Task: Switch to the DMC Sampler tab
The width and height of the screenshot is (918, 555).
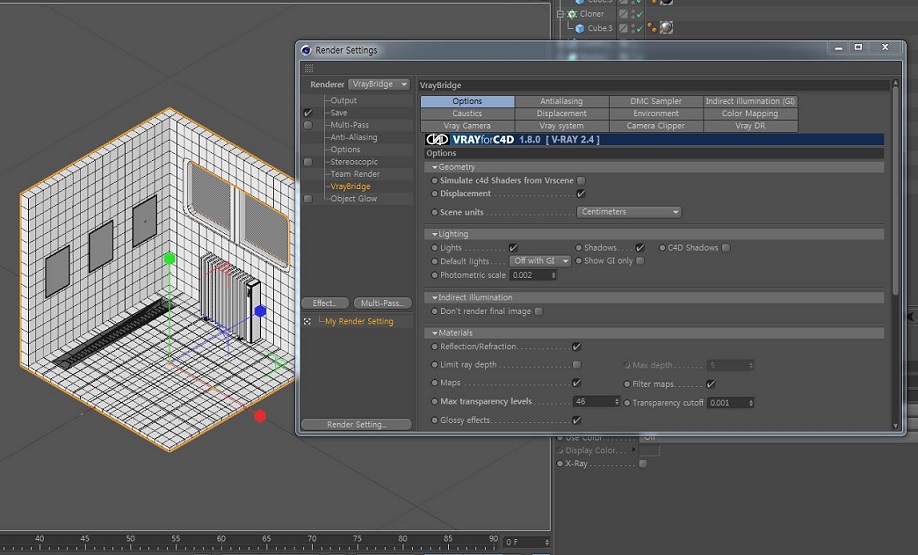Action: [x=656, y=101]
